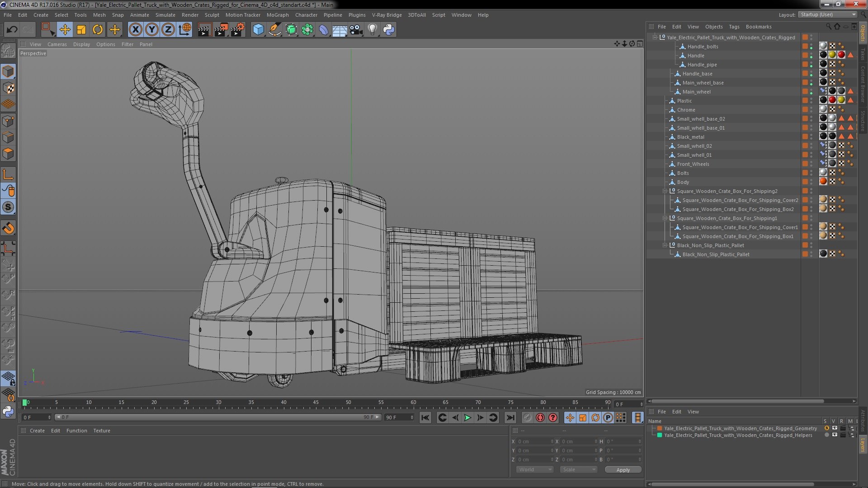The height and width of the screenshot is (488, 868).
Task: Click the Undo arrow icon
Action: pos(12,30)
